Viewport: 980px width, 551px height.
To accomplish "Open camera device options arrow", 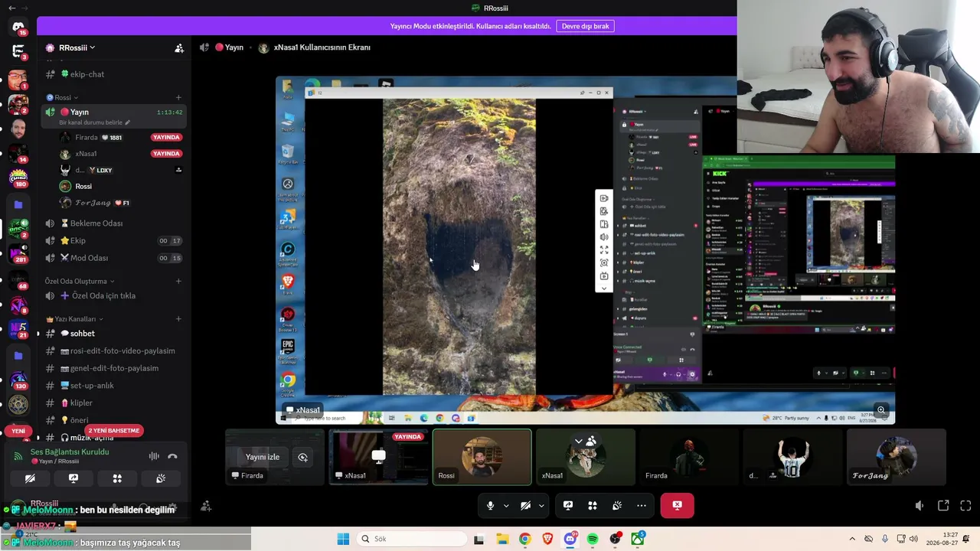I will tap(541, 505).
